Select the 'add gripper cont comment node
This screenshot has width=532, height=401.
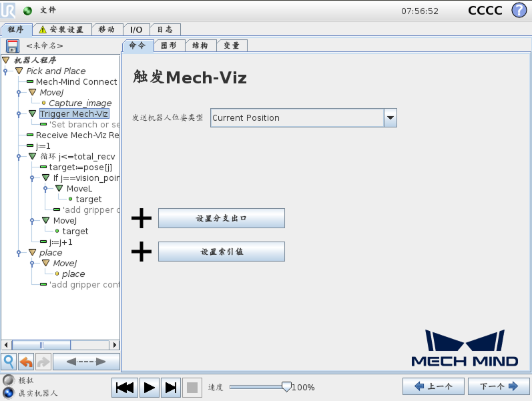click(85, 285)
